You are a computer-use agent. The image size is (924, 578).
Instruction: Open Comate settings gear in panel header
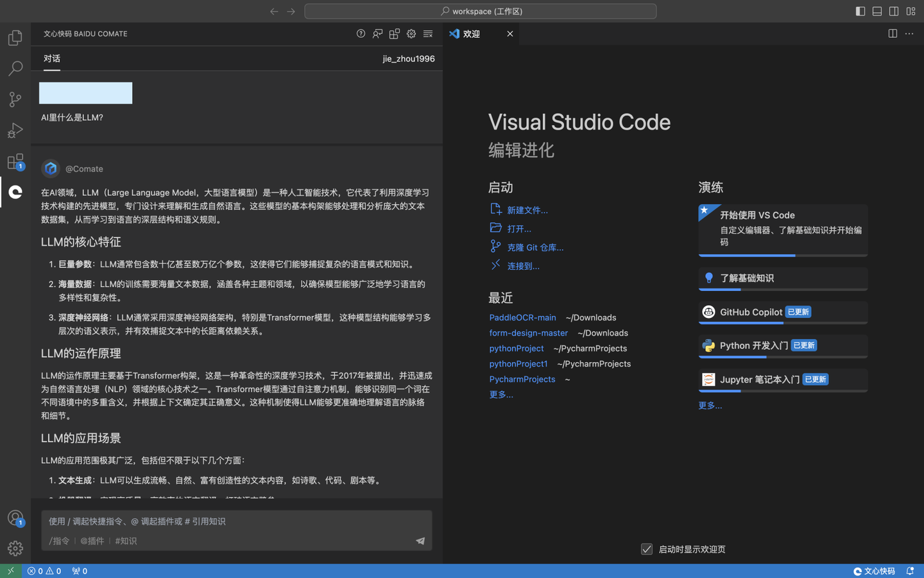pos(411,34)
